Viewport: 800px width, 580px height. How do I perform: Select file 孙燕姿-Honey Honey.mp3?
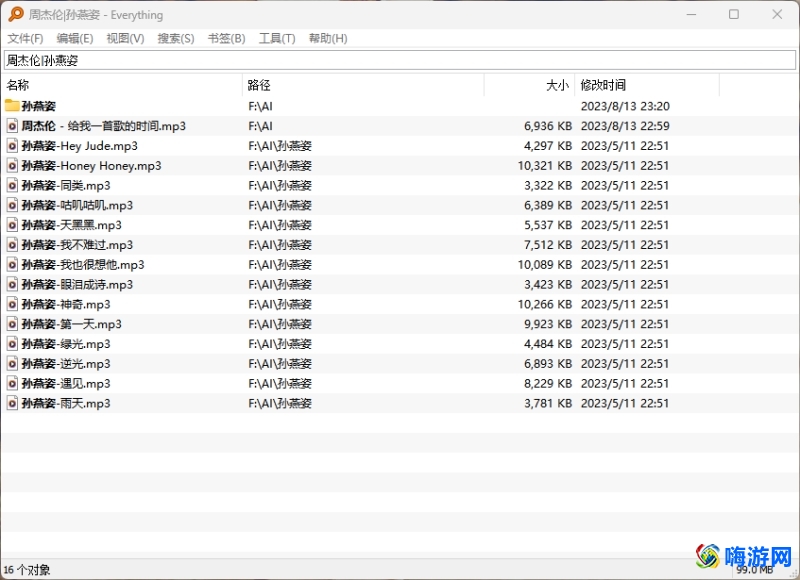point(91,166)
